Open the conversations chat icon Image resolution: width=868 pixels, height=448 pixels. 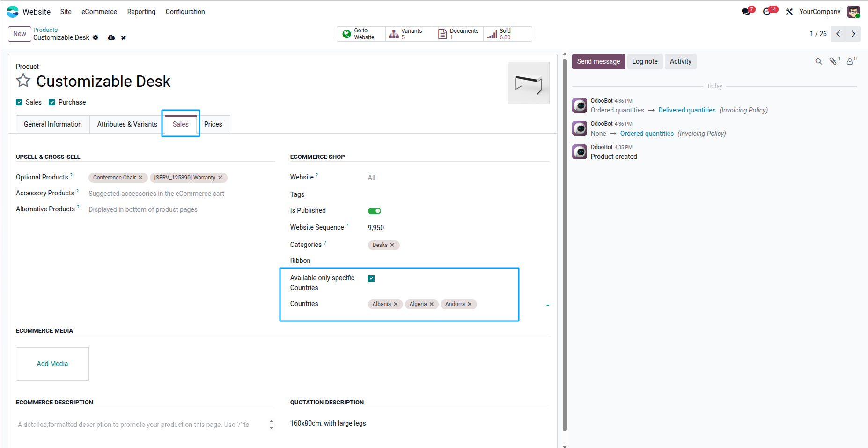(x=746, y=12)
